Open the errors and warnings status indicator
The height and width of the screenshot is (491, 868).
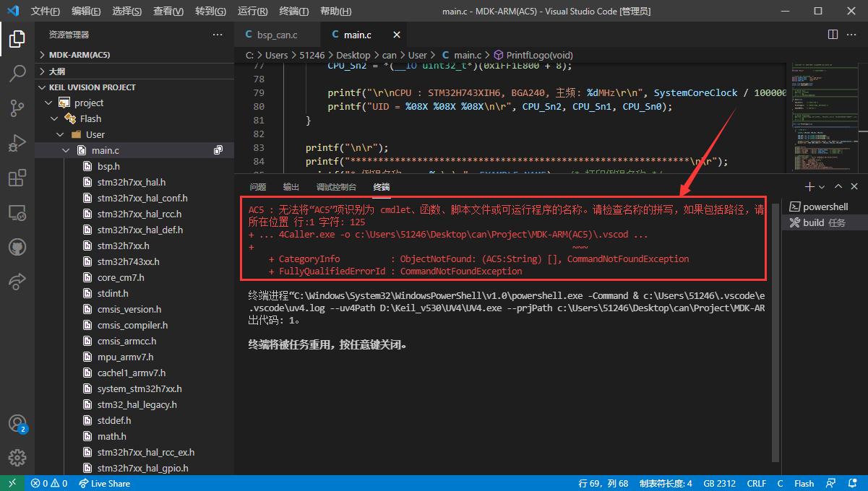(x=49, y=483)
